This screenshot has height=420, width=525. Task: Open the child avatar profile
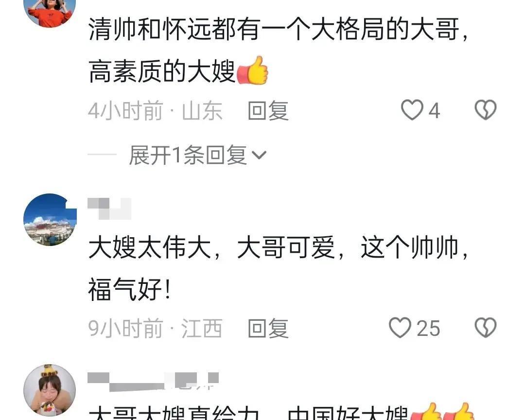pyautogui.click(x=50, y=390)
